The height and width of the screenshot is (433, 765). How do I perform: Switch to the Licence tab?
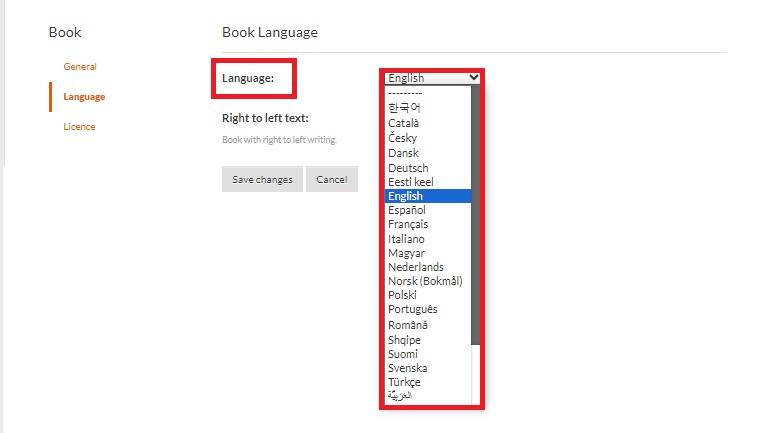pos(80,127)
